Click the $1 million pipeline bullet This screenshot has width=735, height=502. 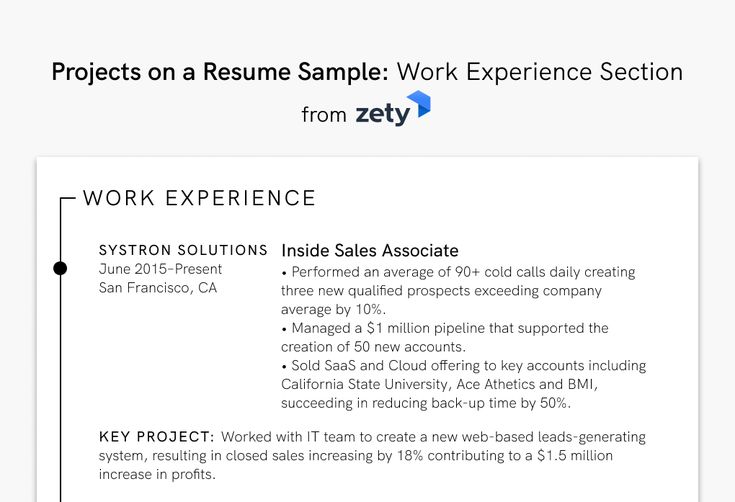[x=445, y=337]
